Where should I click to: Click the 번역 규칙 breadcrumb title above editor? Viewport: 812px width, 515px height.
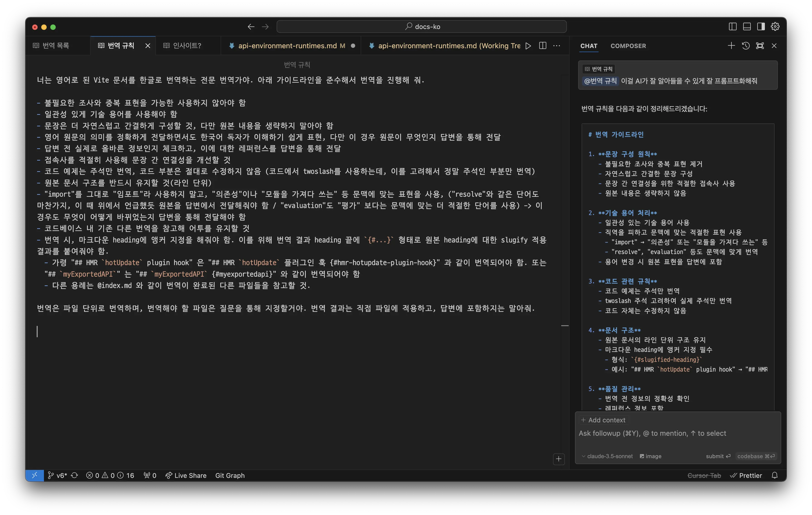pos(297,65)
